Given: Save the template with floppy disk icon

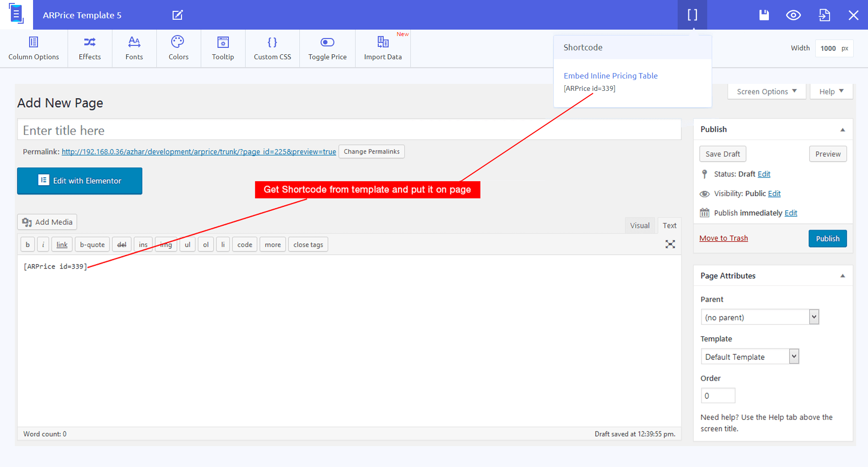Looking at the screenshot, I should (x=764, y=15).
